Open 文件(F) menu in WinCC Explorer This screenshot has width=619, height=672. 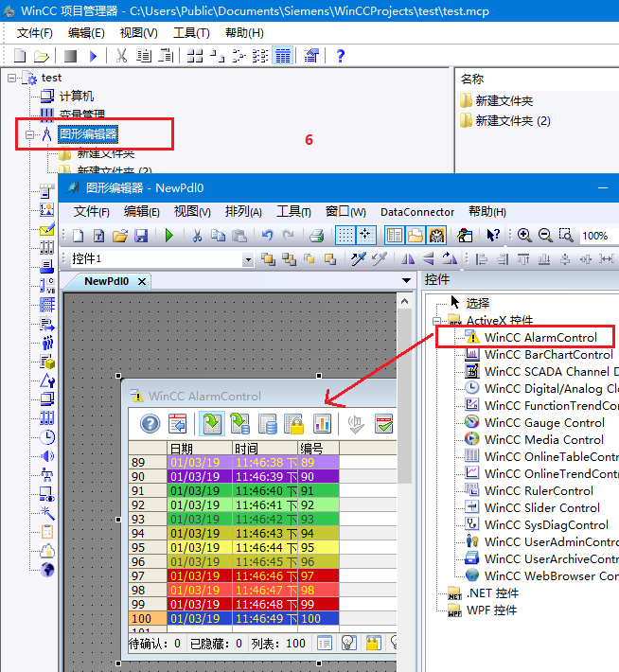coord(35,33)
